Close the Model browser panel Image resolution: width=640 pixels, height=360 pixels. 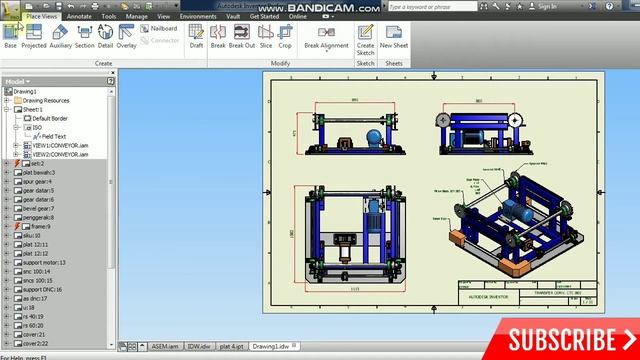point(113,73)
